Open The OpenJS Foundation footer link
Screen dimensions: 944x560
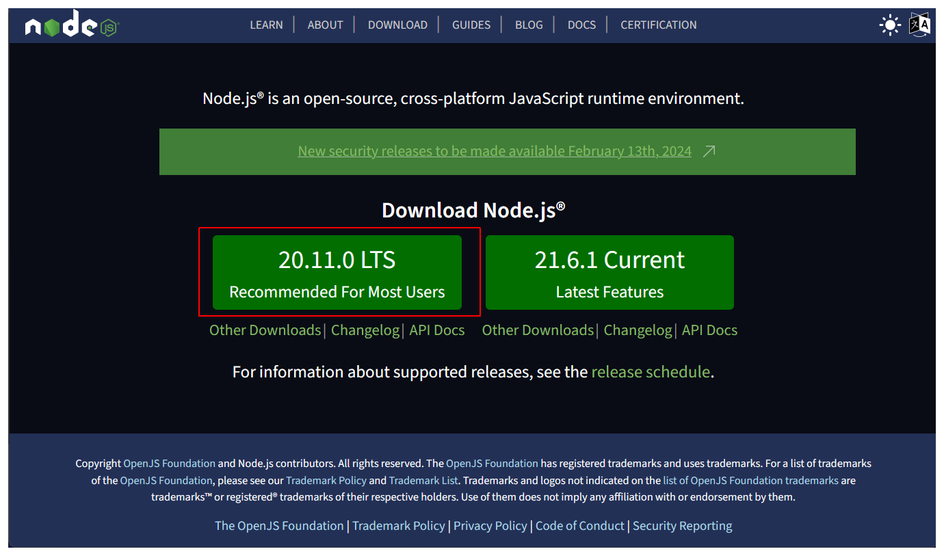[x=279, y=526]
